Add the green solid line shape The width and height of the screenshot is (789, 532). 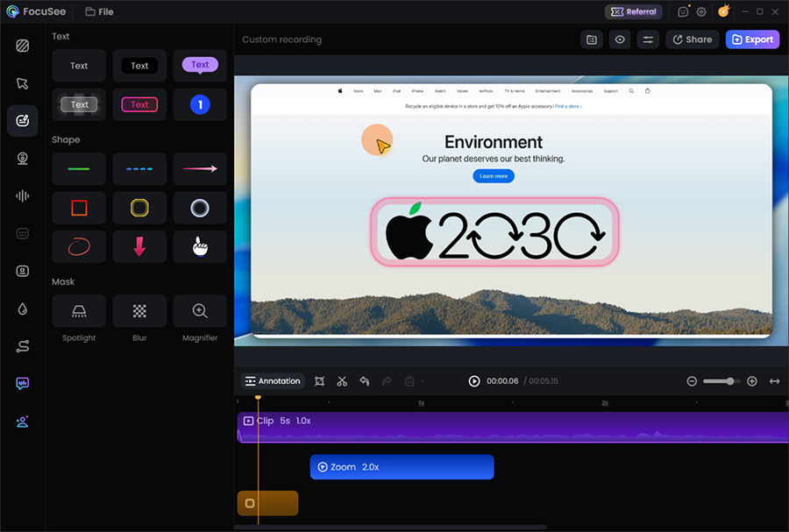click(x=79, y=169)
